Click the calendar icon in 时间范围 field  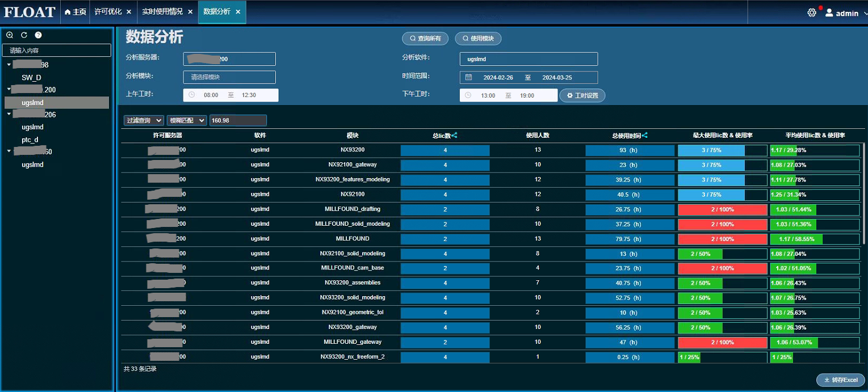468,77
